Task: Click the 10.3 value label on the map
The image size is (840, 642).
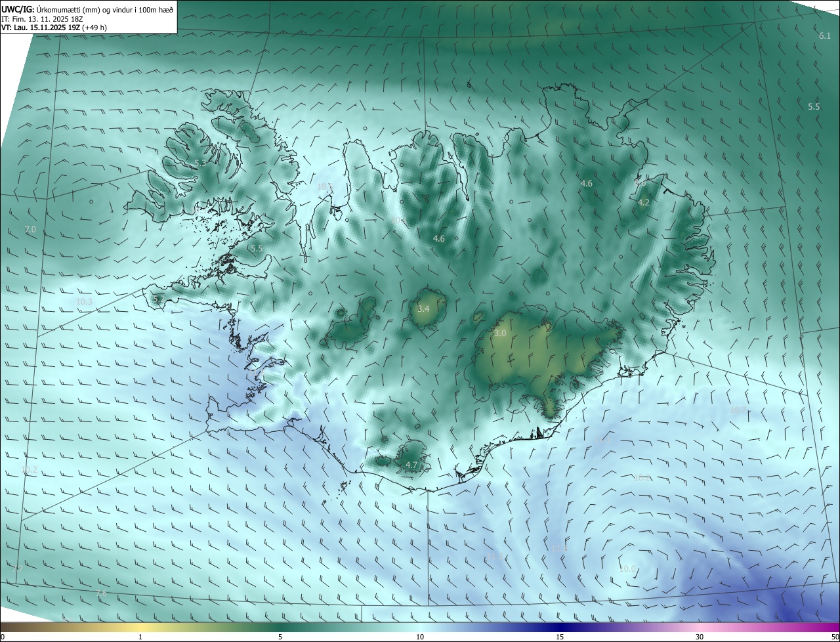Action: coord(85,301)
